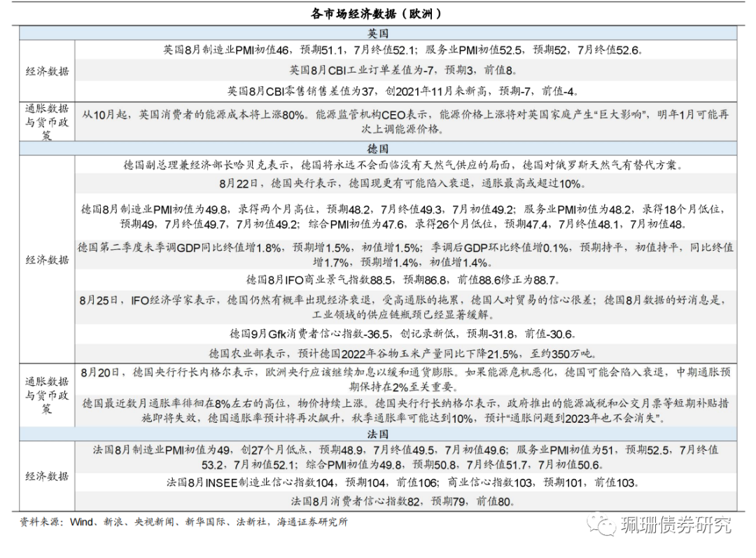Click the row starting 8月25日，IFO经济学家表示
Image resolution: width=756 pixels, height=558 pixels.
[406, 307]
